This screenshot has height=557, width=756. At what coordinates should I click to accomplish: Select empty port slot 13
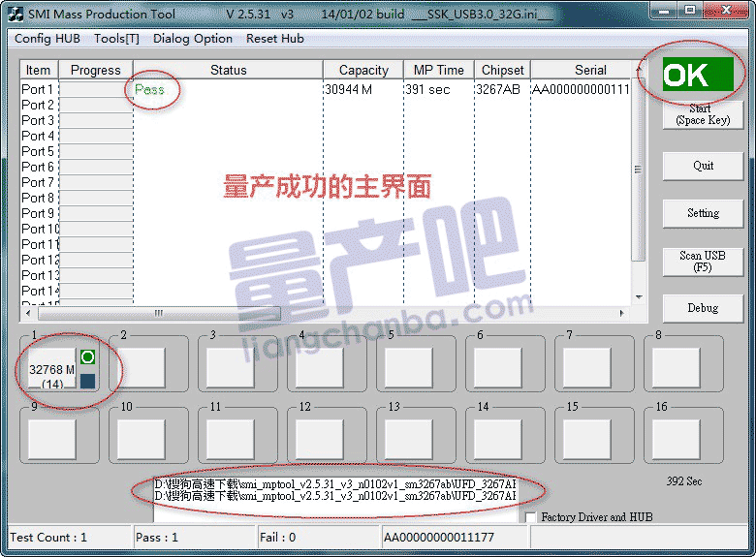coord(409,440)
